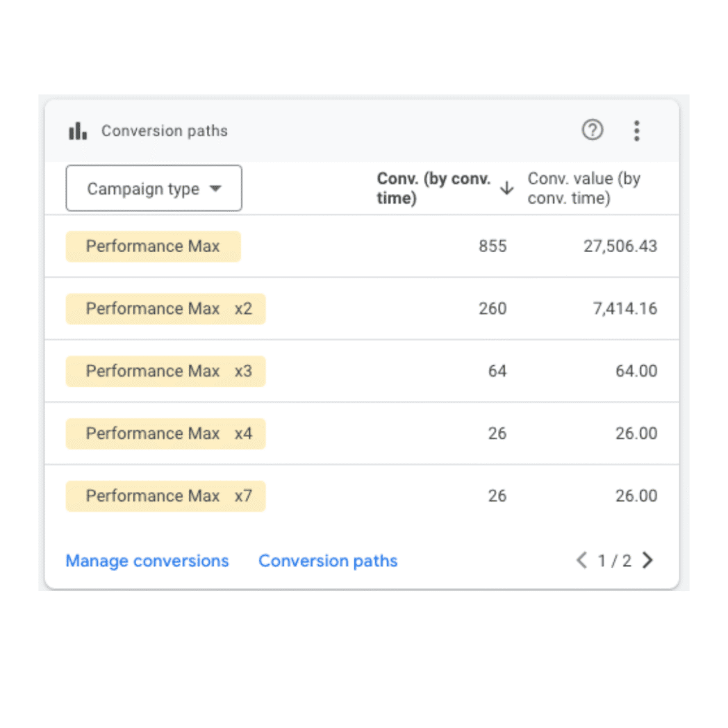Click the Conv. value (by conv. time) header
Screen dimensions: 728x728
[x=584, y=188]
